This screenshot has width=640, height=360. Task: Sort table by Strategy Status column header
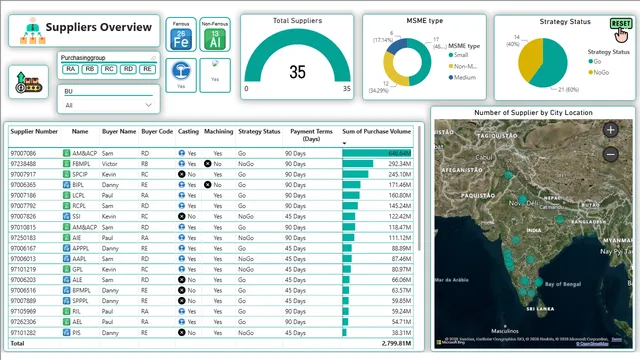pyautogui.click(x=259, y=131)
